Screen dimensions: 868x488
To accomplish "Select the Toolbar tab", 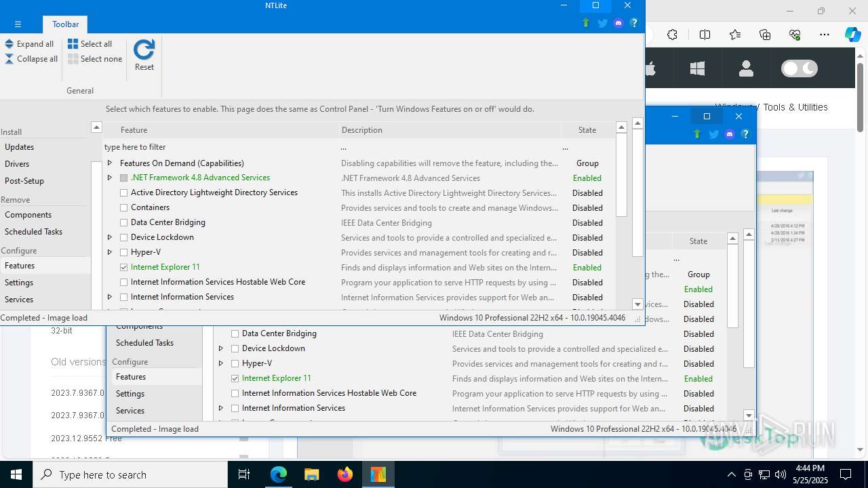I will tap(66, 24).
